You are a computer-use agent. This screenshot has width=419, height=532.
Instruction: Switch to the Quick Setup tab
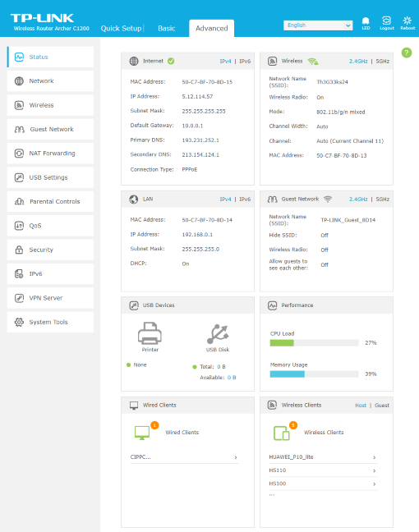122,28
